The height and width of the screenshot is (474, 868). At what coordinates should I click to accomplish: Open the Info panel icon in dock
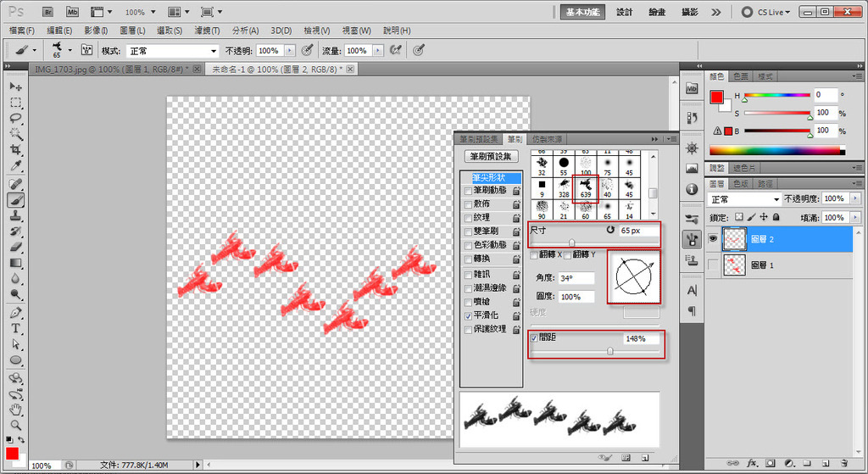pyautogui.click(x=692, y=189)
